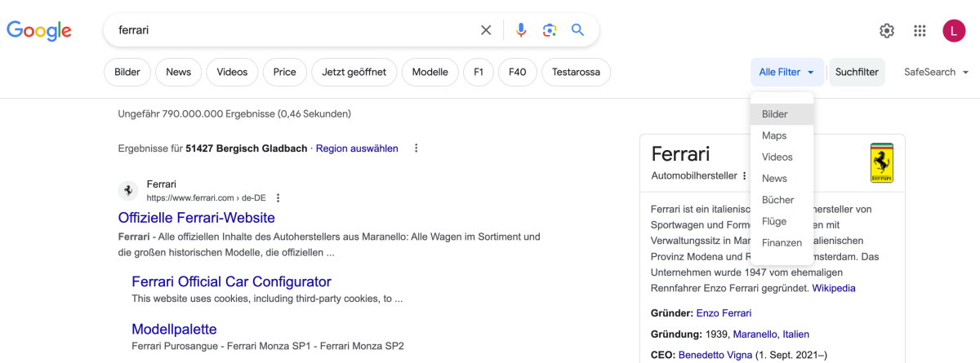Open the Wikipedia link in the knowledge panel
This screenshot has width=980, height=363.
pyautogui.click(x=834, y=288)
